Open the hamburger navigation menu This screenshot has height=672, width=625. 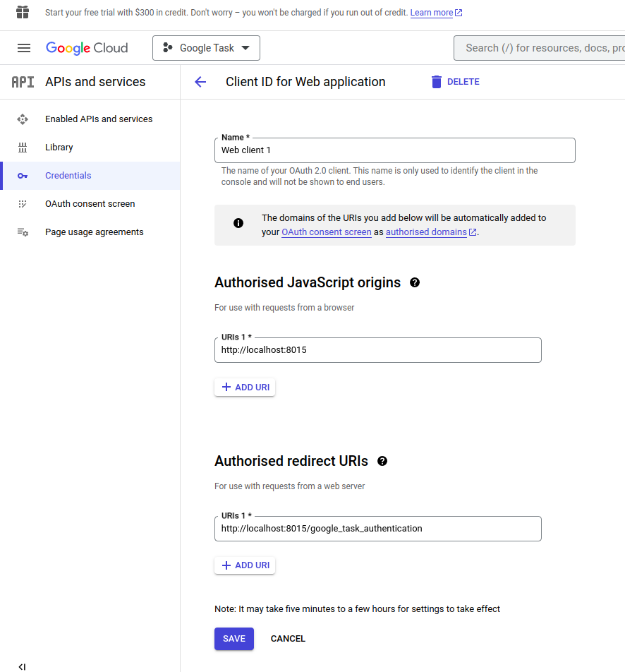coord(24,48)
